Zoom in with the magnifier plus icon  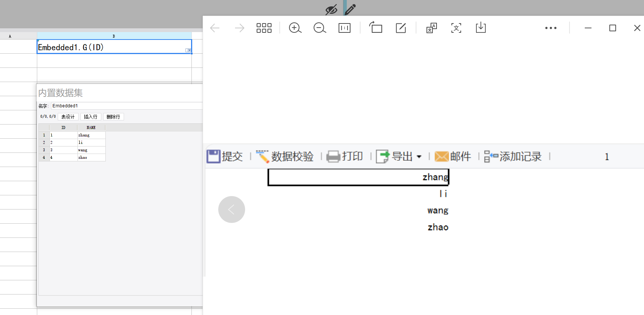point(295,28)
